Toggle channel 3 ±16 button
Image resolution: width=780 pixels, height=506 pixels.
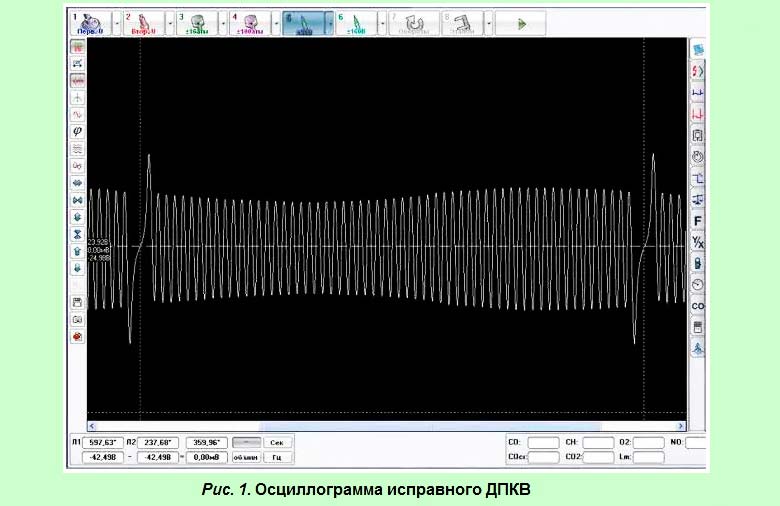(x=198, y=22)
